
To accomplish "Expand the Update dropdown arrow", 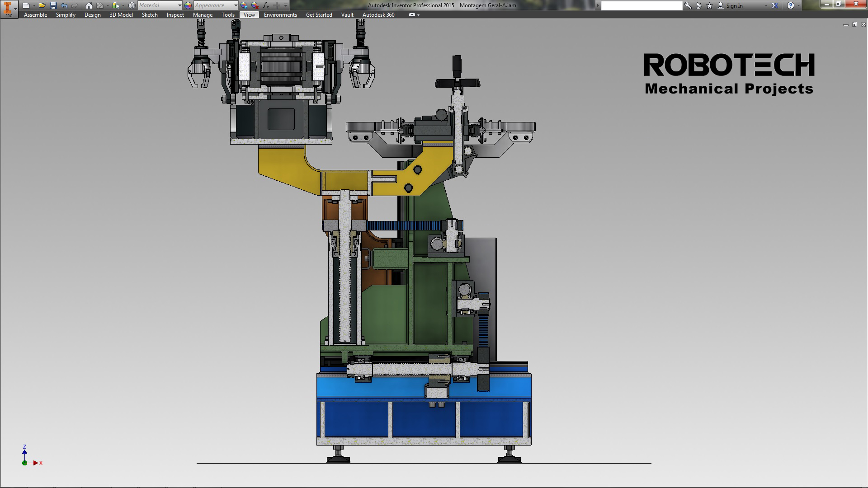I will 107,5.
